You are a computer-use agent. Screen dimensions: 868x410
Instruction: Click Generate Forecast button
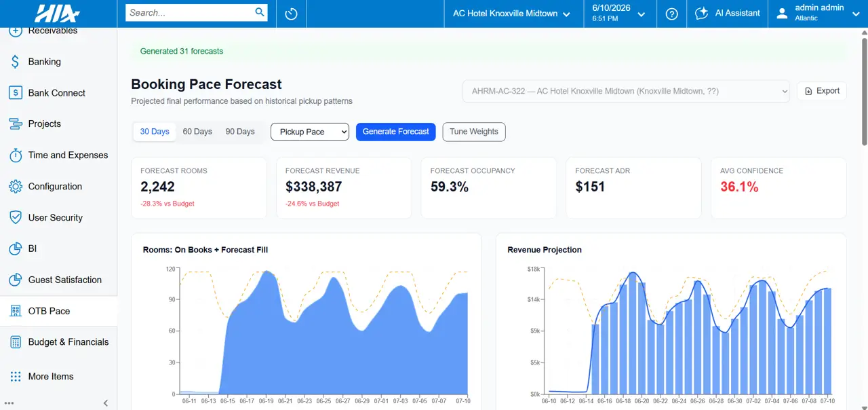pyautogui.click(x=395, y=132)
